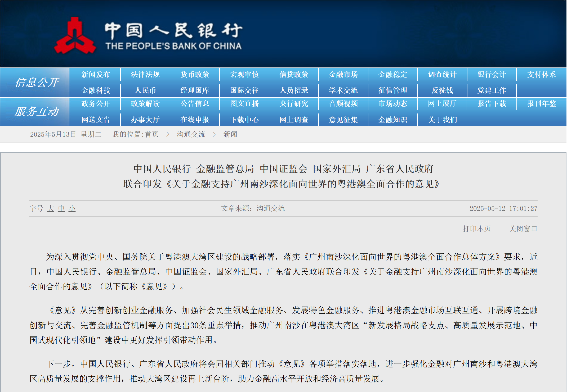Open 音频视频 page
Viewport: 567px width, 392px height.
pos(343,104)
